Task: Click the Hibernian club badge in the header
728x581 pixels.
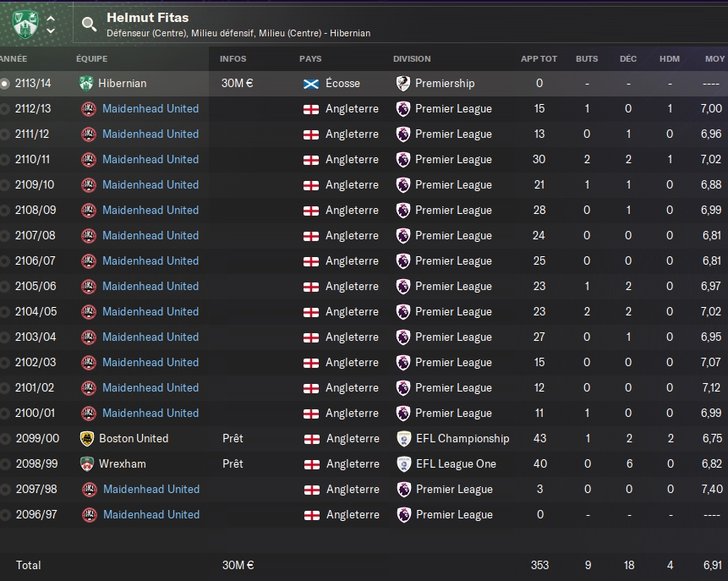Action: coord(26,23)
